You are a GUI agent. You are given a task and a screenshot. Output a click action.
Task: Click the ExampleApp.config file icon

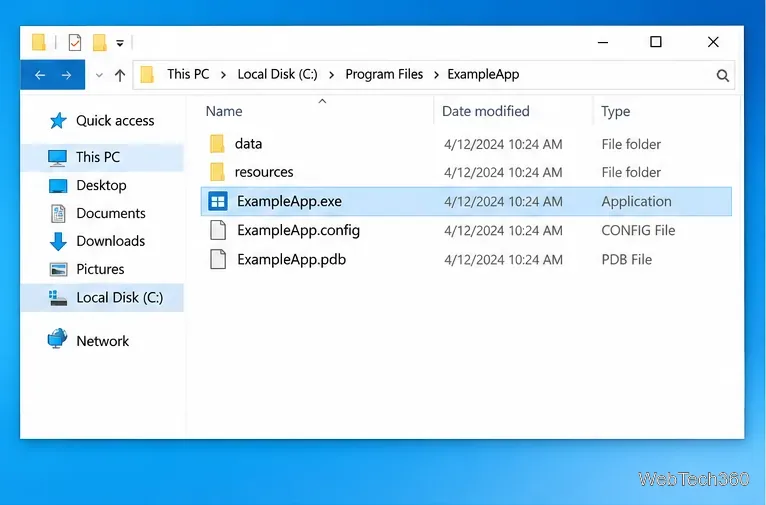point(218,230)
